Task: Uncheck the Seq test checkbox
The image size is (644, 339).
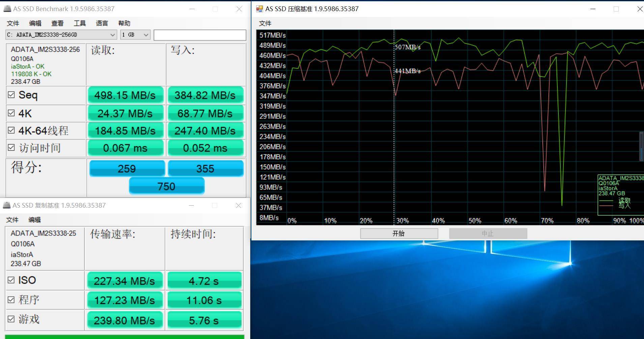Action: pyautogui.click(x=11, y=95)
